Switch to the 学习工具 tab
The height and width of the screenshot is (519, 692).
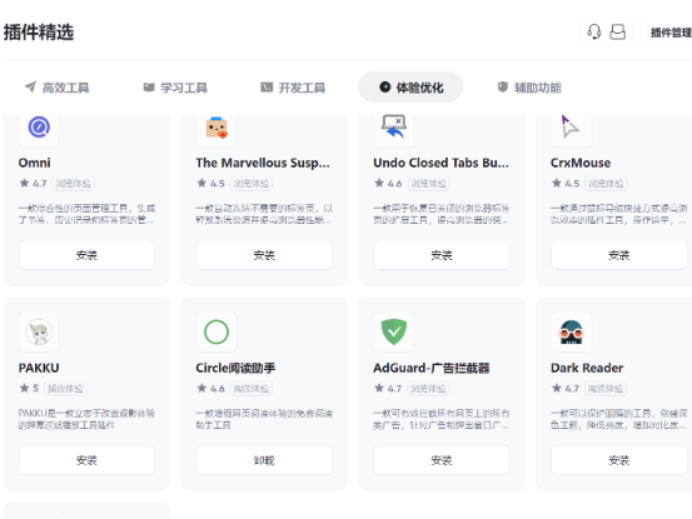point(175,87)
